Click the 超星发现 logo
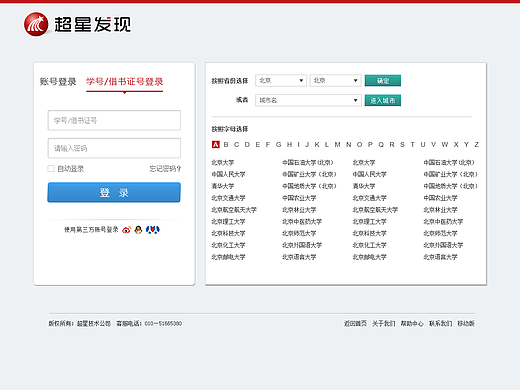520x390 pixels. coord(77,24)
